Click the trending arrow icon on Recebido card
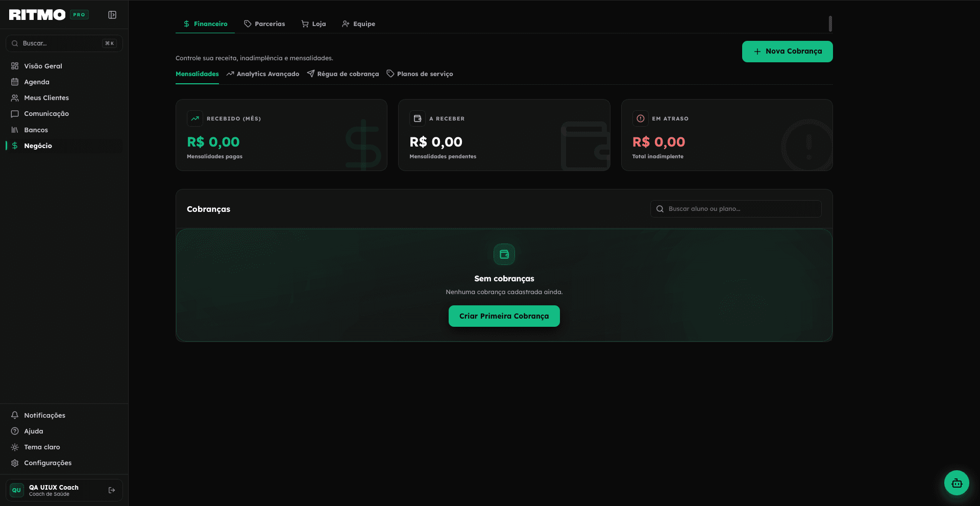Screen dimensions: 980x506 [x=195, y=118]
